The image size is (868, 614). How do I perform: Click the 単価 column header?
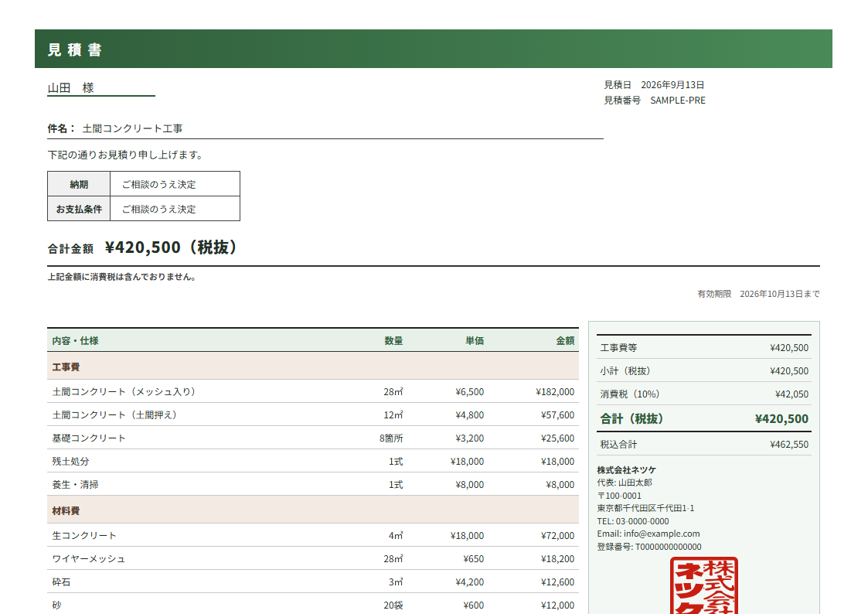coord(475,340)
